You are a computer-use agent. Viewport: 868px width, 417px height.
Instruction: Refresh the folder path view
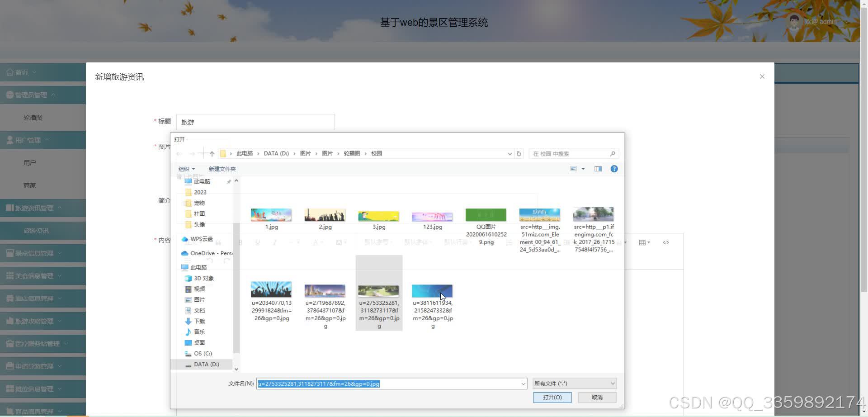point(519,154)
